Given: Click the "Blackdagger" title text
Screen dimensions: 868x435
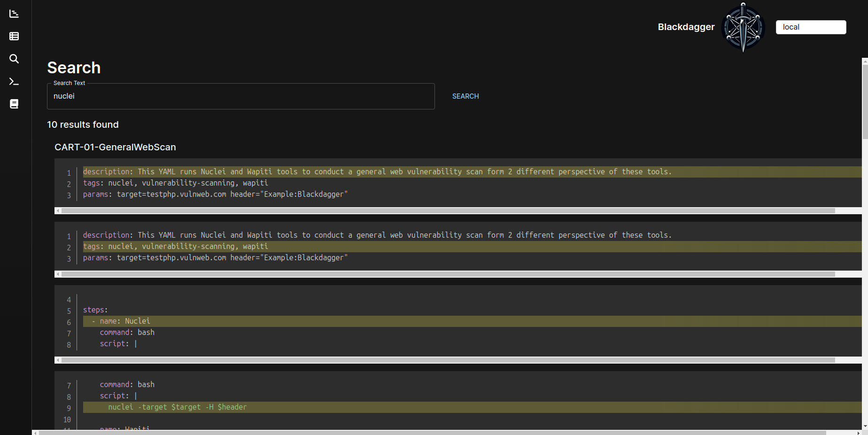Looking at the screenshot, I should [686, 27].
